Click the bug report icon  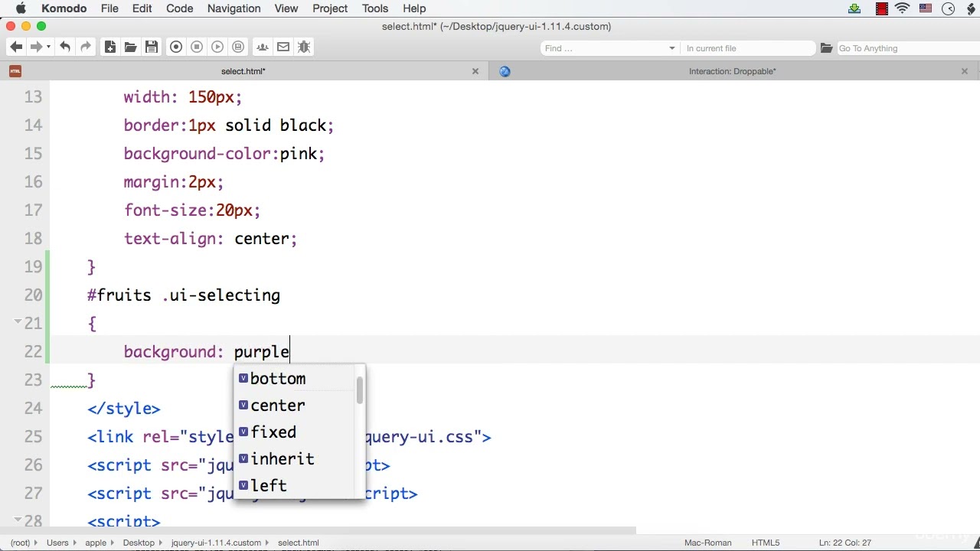coord(304,47)
